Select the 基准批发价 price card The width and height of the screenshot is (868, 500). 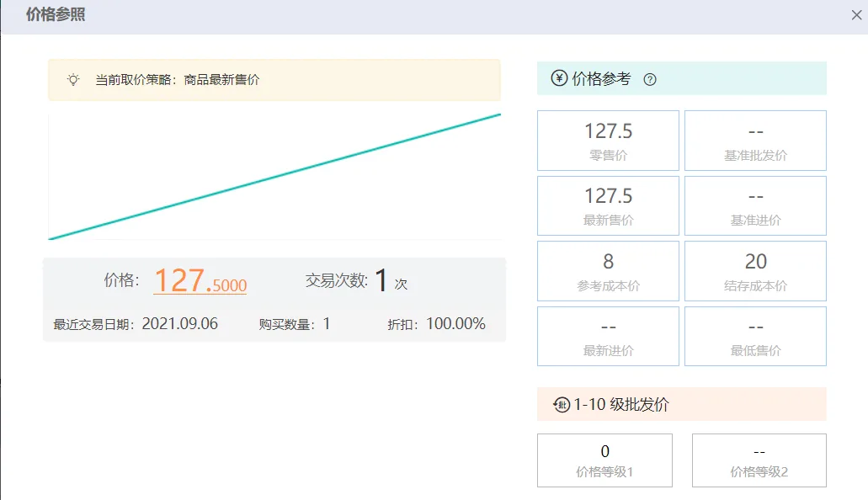click(755, 141)
